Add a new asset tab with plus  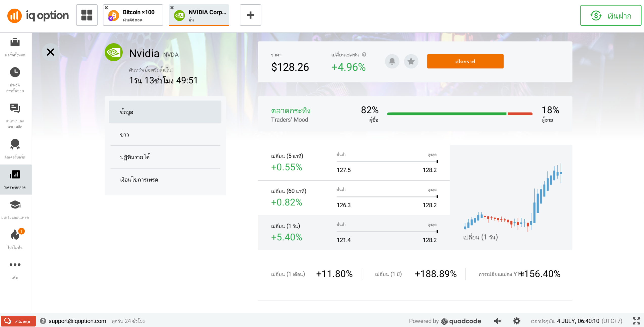click(x=250, y=15)
